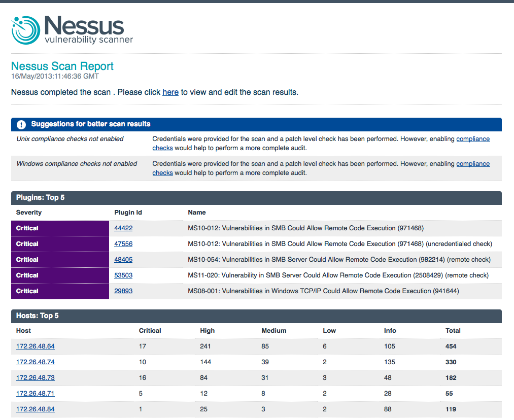Screen dimensions: 514x420
Task: Click total value 330 for host 172.26.48.74
Action: tap(451, 362)
